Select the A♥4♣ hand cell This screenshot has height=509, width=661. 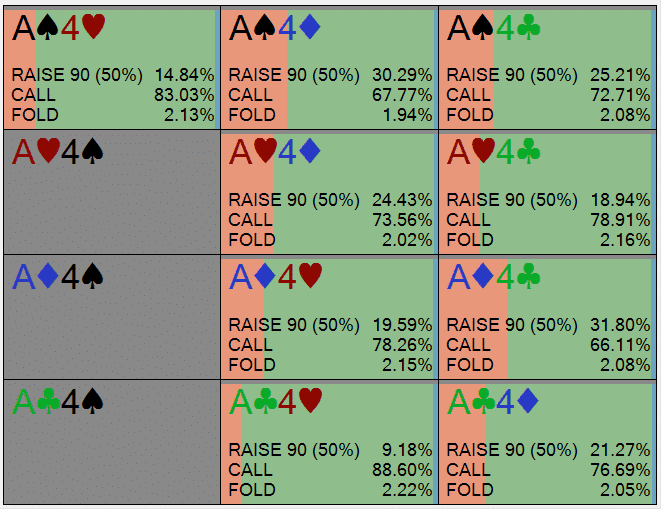tap(546, 192)
